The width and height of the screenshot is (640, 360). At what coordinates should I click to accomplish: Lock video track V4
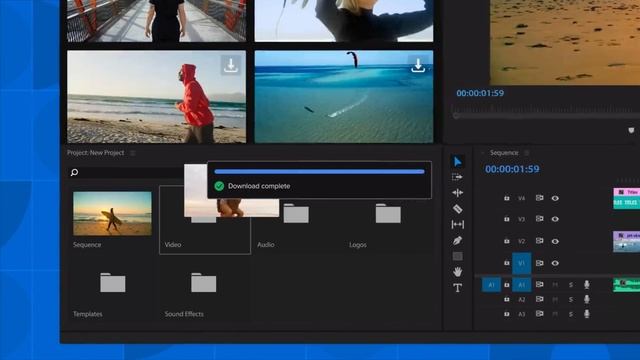point(507,198)
